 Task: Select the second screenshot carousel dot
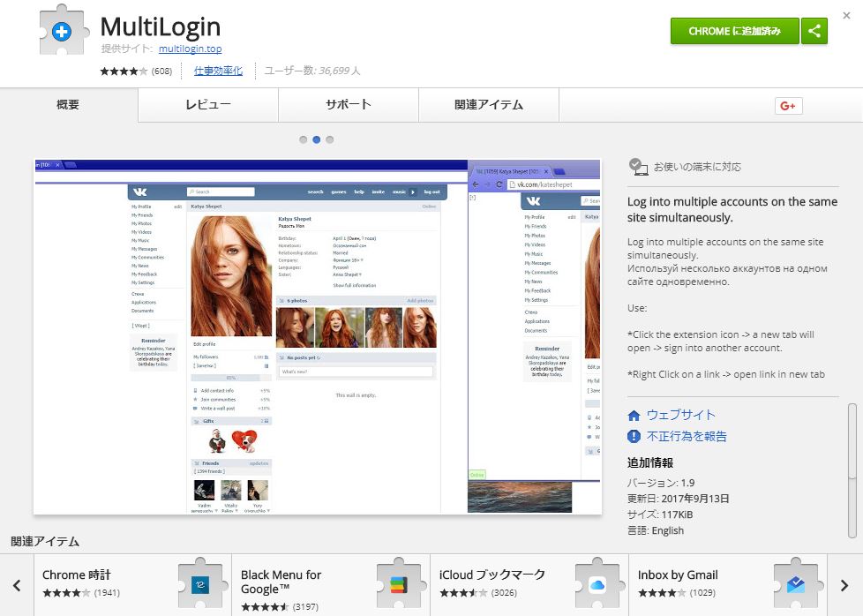pos(317,139)
